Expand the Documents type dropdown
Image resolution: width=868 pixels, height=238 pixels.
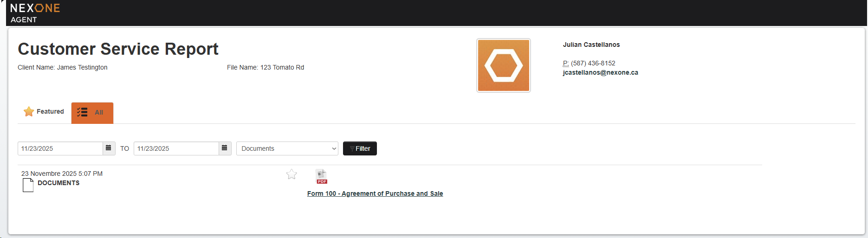pyautogui.click(x=287, y=148)
